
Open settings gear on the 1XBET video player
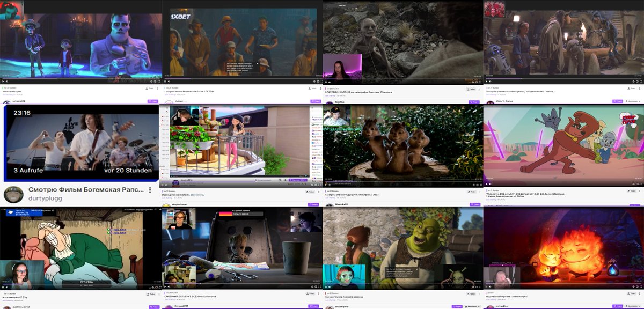[313, 82]
